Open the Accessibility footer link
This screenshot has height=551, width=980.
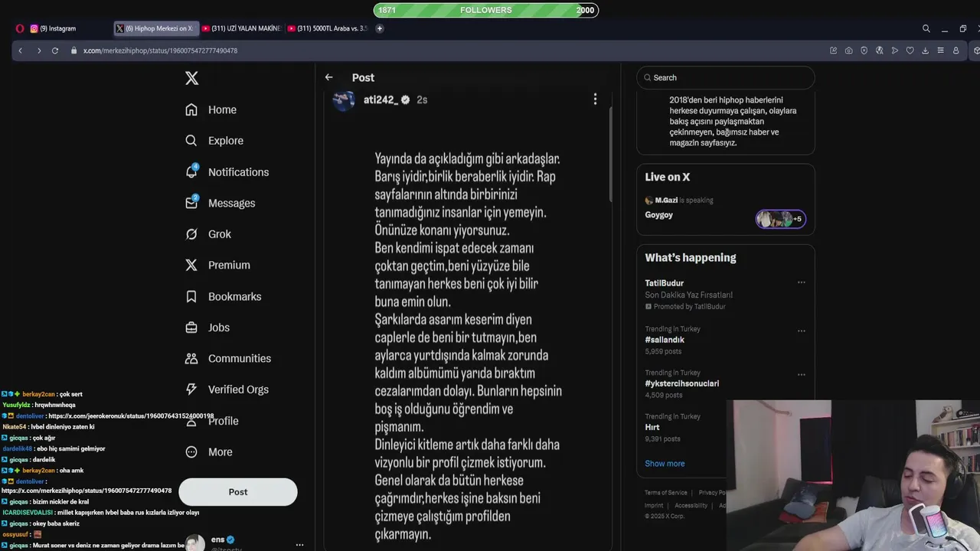(691, 506)
